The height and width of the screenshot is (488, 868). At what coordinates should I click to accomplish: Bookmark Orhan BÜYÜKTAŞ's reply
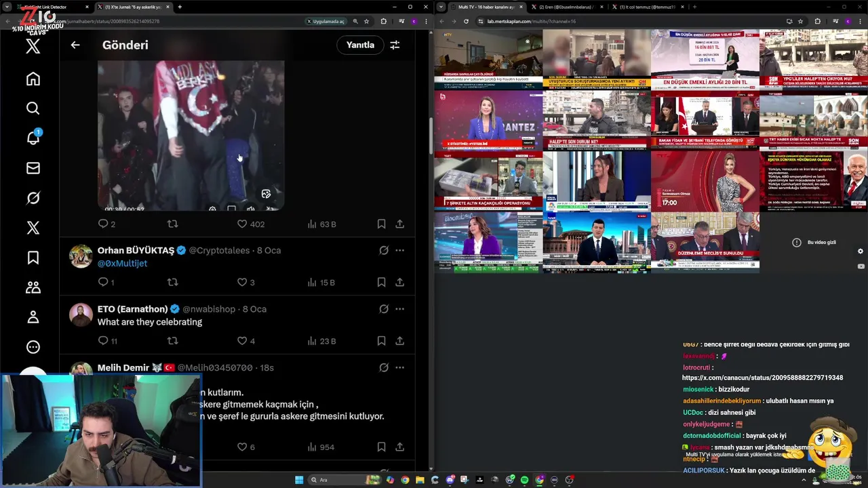(381, 282)
